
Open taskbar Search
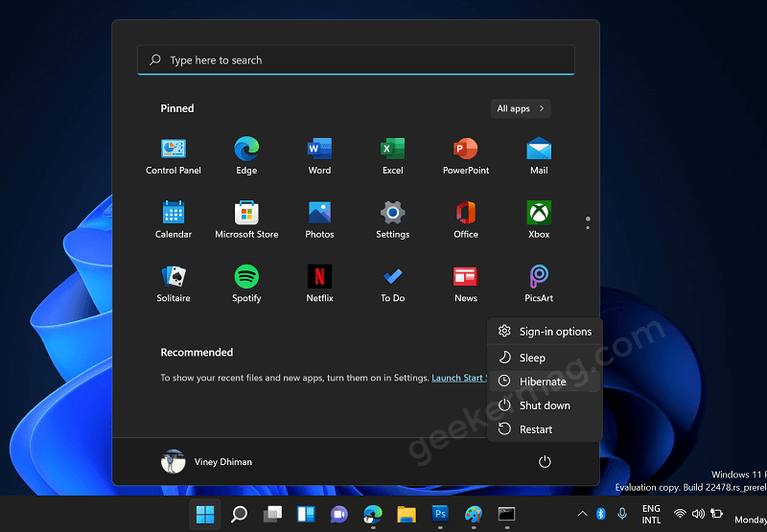239,515
